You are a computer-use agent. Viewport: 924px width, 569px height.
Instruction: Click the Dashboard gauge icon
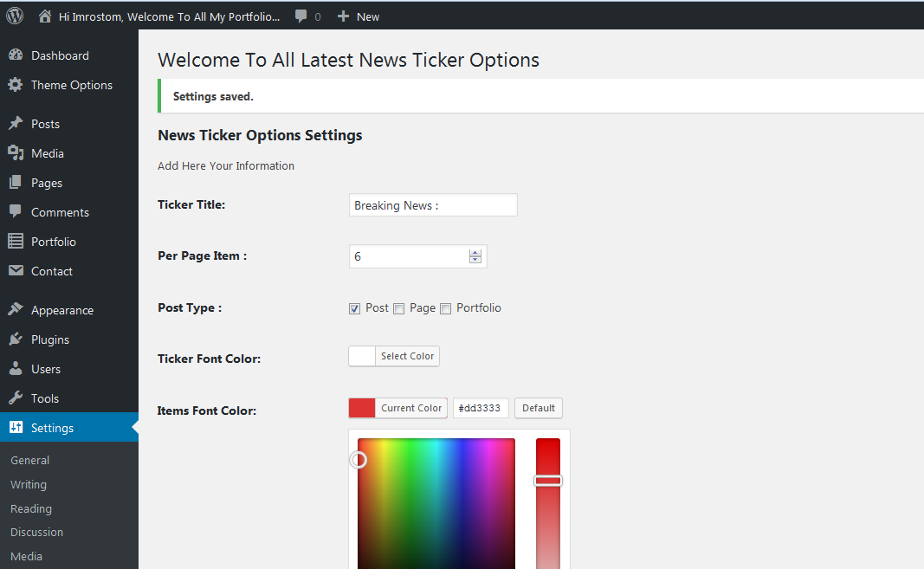pyautogui.click(x=16, y=55)
